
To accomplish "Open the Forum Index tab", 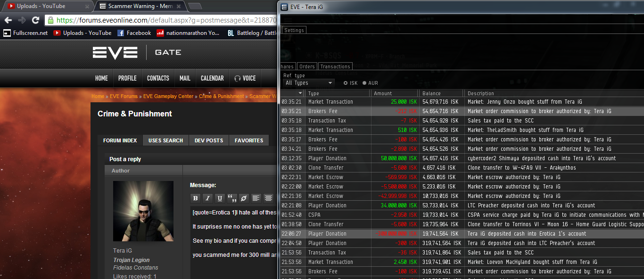I will click(120, 140).
